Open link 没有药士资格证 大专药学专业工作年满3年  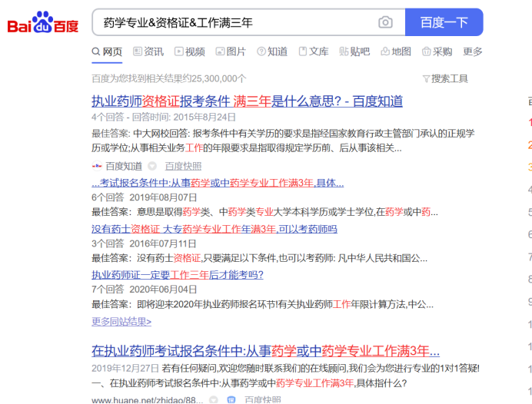tap(214, 229)
